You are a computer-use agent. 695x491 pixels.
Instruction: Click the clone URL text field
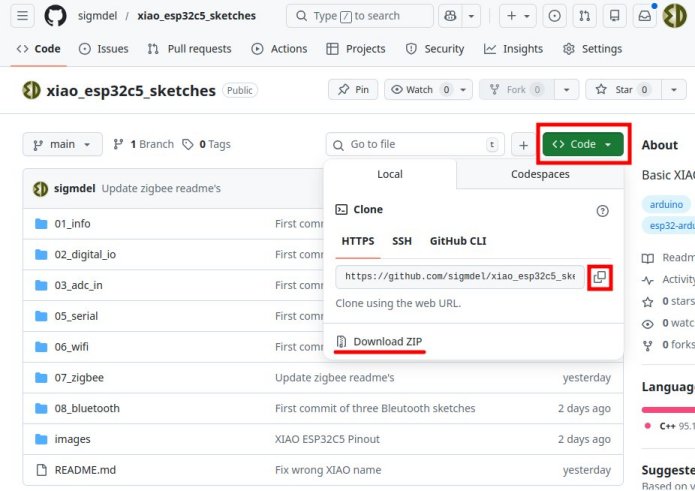(460, 277)
